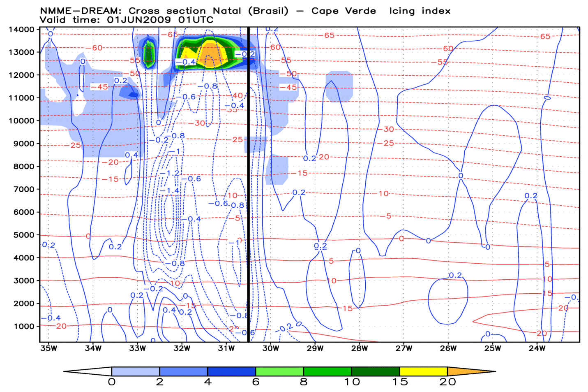Select the x-axis label 33W

click(138, 349)
